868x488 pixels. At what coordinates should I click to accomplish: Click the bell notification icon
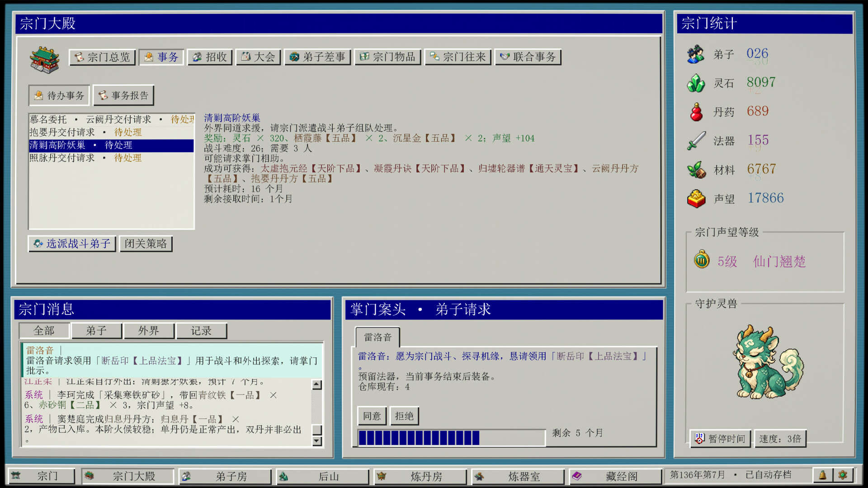pyautogui.click(x=823, y=475)
